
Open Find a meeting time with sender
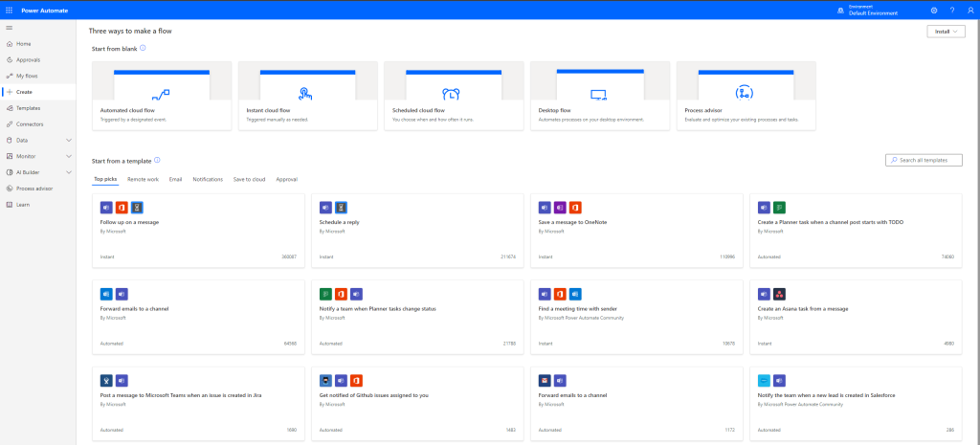click(x=636, y=317)
